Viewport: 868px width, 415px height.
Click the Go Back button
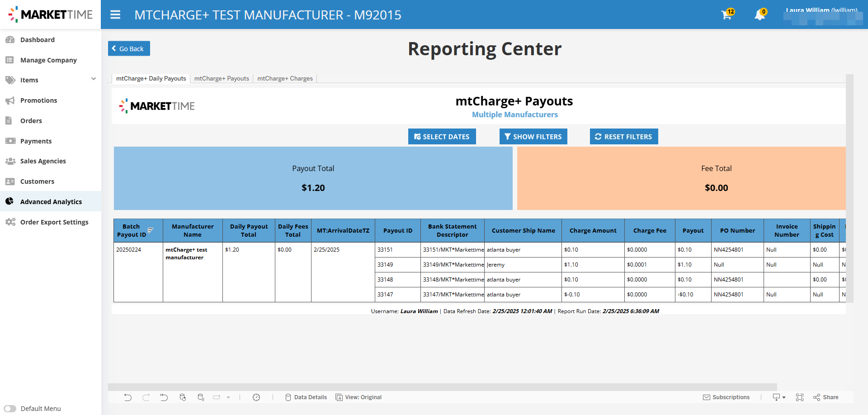click(x=129, y=48)
